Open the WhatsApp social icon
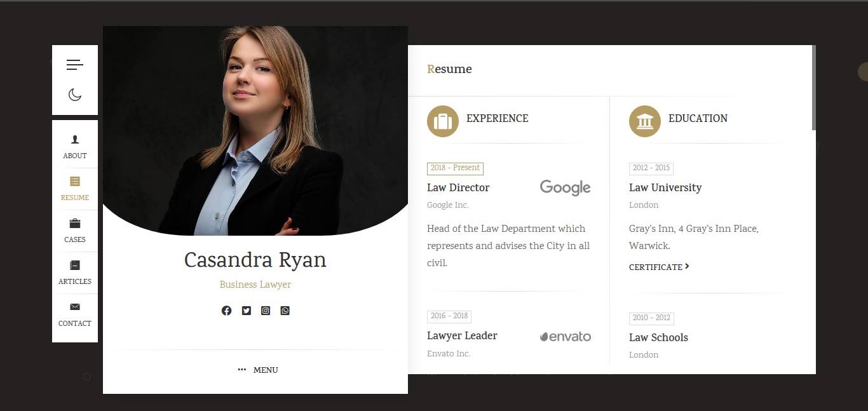 click(285, 311)
